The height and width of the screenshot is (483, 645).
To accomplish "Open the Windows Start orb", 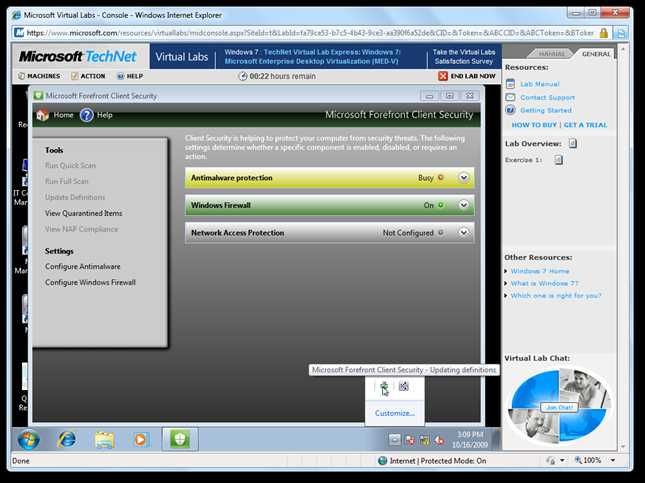I will pos(29,439).
